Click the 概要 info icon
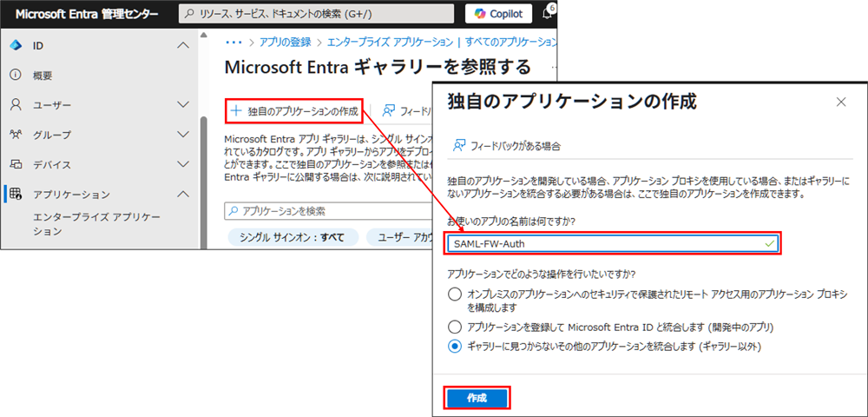Image resolution: width=868 pixels, height=417 pixels. pos(16,75)
